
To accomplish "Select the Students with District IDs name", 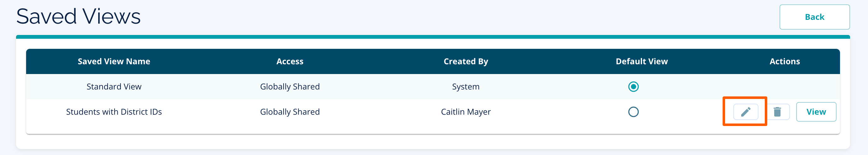I will (114, 112).
